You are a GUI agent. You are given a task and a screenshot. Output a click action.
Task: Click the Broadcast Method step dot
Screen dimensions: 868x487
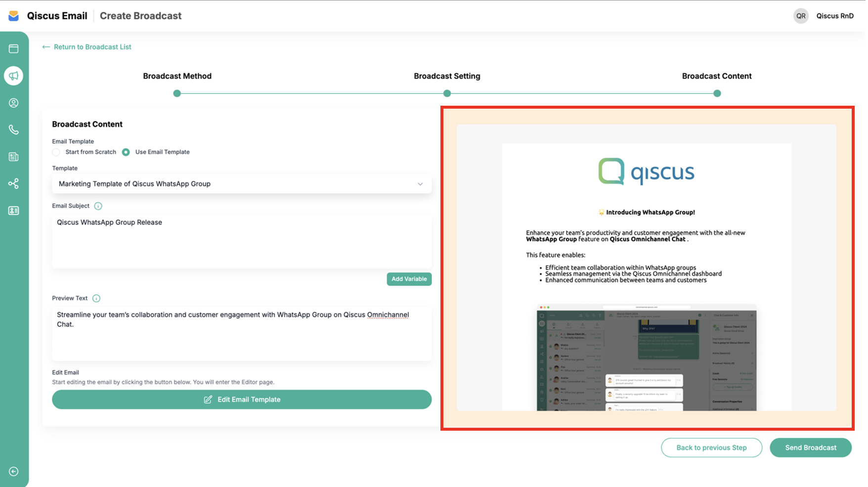coord(177,93)
